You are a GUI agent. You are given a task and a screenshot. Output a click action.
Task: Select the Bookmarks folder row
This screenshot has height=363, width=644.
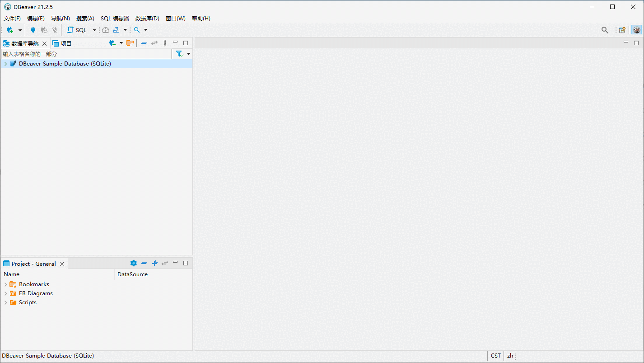pyautogui.click(x=96, y=284)
